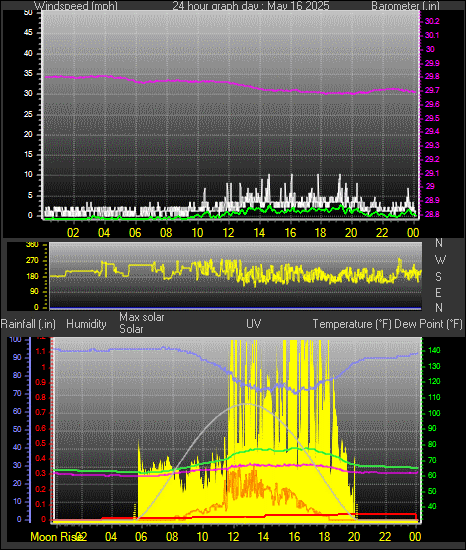
Task: Click the 24 hour graph day title
Action: coord(251,6)
